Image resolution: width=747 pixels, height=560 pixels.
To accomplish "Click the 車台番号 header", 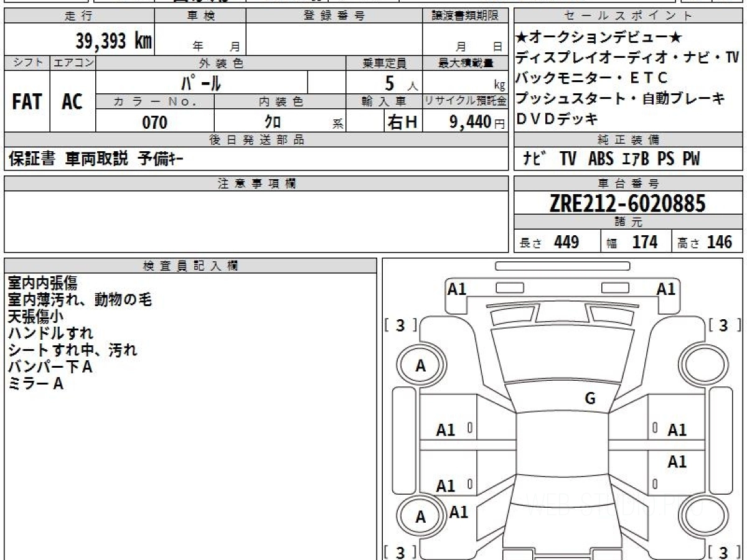I will coord(629,184).
